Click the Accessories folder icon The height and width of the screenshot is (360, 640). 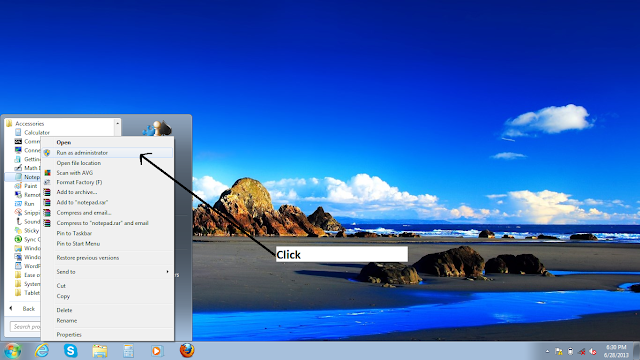[9, 123]
